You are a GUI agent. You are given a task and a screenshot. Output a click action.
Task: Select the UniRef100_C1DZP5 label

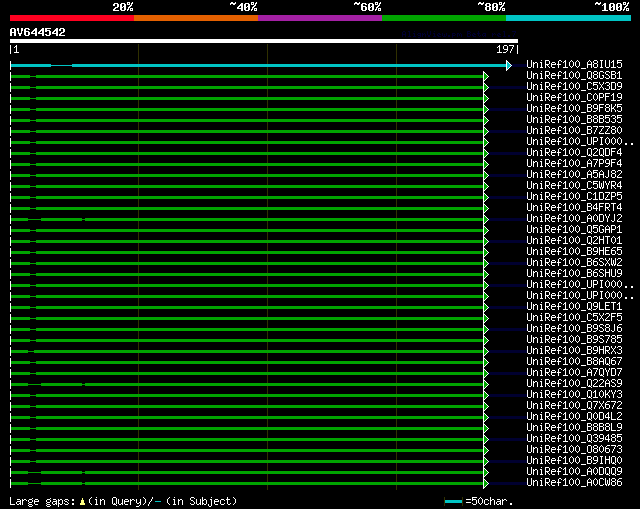coord(574,196)
